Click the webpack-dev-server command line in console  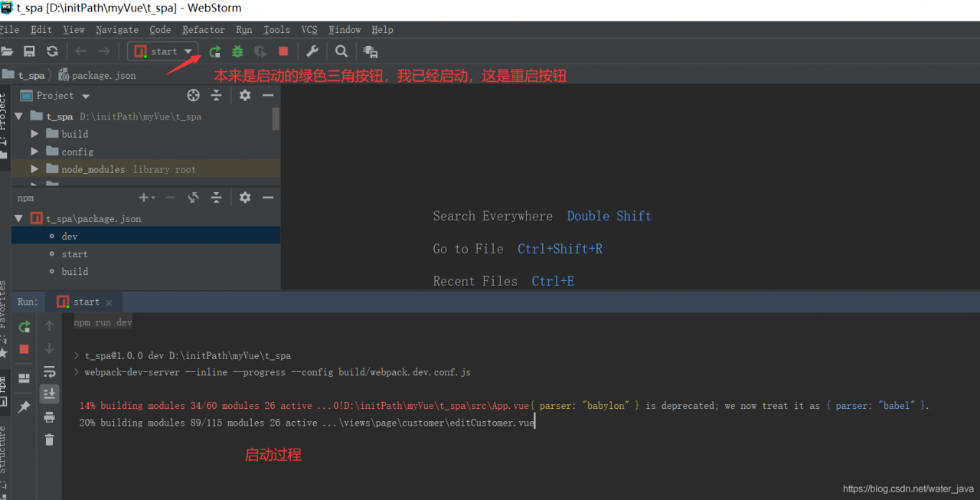click(x=277, y=372)
